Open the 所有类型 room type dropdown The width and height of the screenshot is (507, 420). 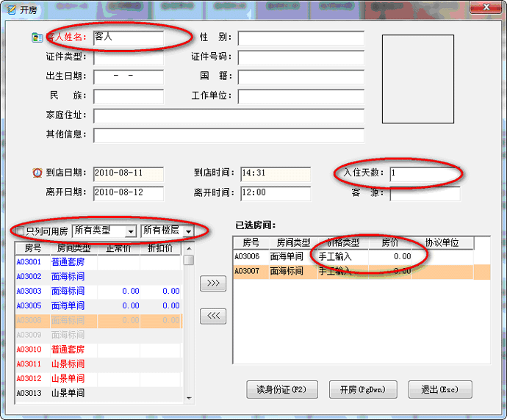(131, 231)
